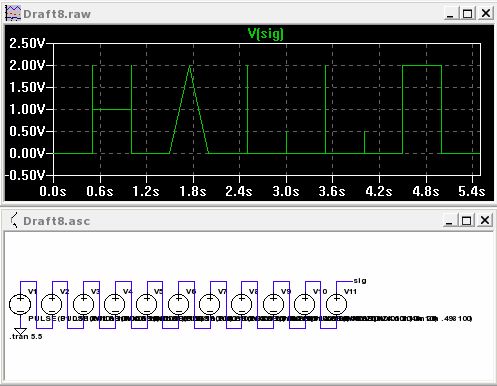Viewport: 497px width, 386px height.
Task: Click the sig net label
Action: (360, 281)
